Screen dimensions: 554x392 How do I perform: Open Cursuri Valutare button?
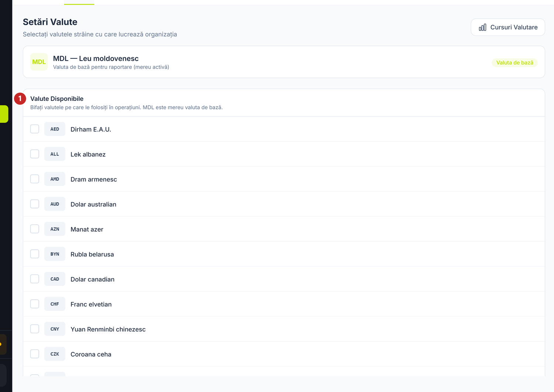508,27
